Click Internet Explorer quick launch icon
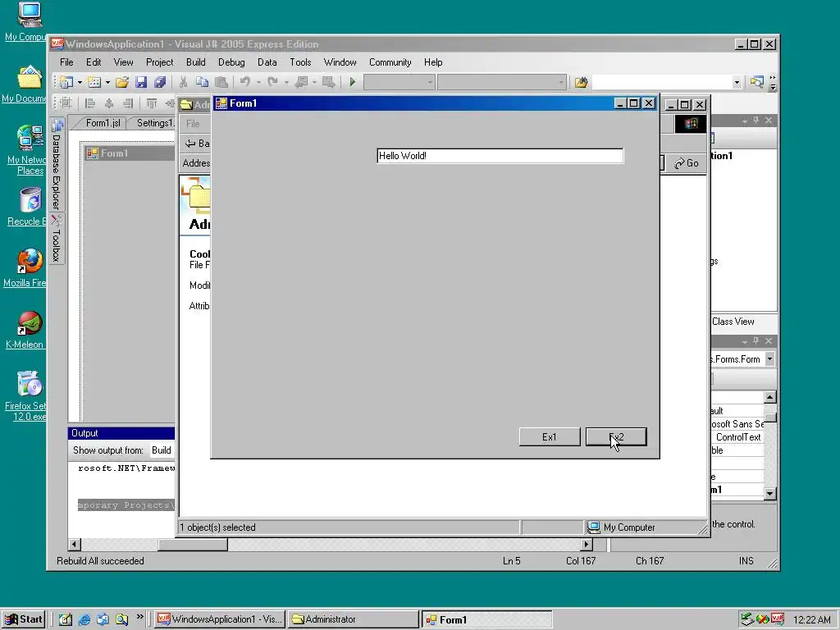The width and height of the screenshot is (840, 630). (x=84, y=619)
